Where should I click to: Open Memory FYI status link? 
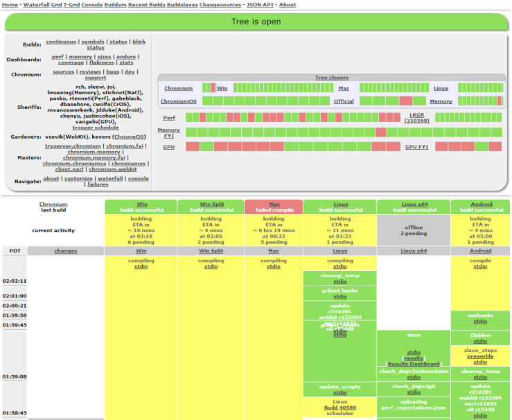[169, 132]
